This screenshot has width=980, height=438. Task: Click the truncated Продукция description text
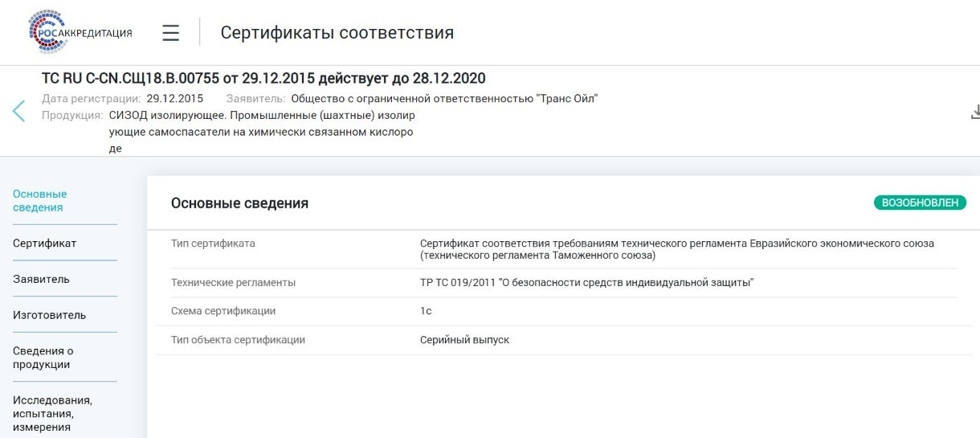(261, 132)
